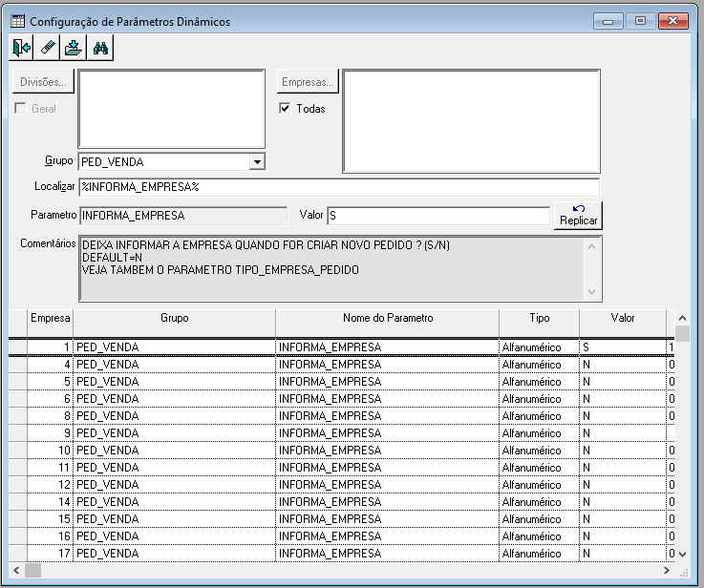Click the exit door toolbar icon
This screenshot has height=588, width=704.
pyautogui.click(x=21, y=48)
